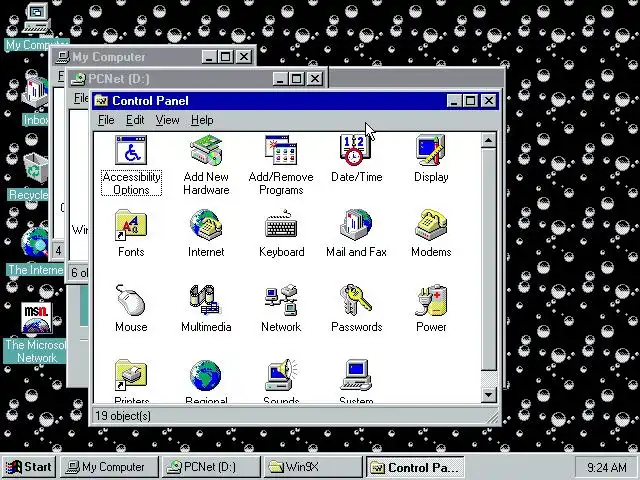Switch to PCNet (D:) taskbar button
640x480 pixels.
point(211,467)
